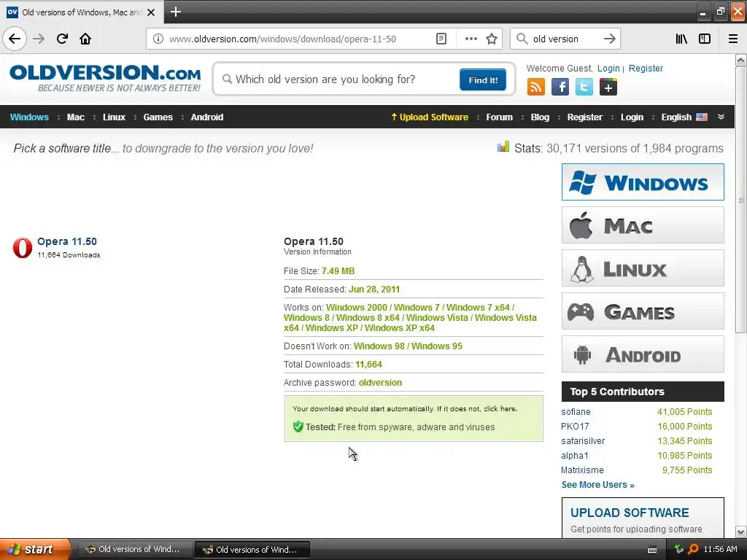747x560 pixels.
Task: Click the red Opera logo icon
Action: pyautogui.click(x=23, y=248)
